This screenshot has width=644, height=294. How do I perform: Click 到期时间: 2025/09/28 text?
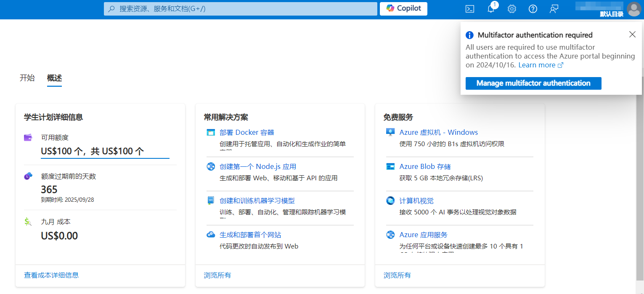point(67,200)
